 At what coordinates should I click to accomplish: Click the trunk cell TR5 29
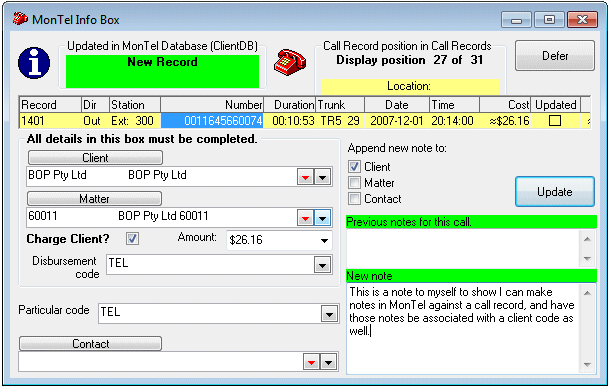click(340, 121)
